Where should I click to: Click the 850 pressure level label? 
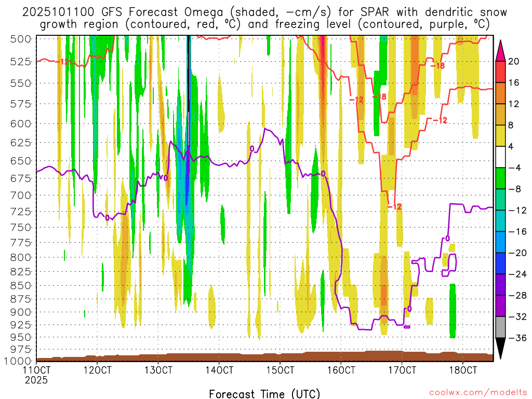21,285
